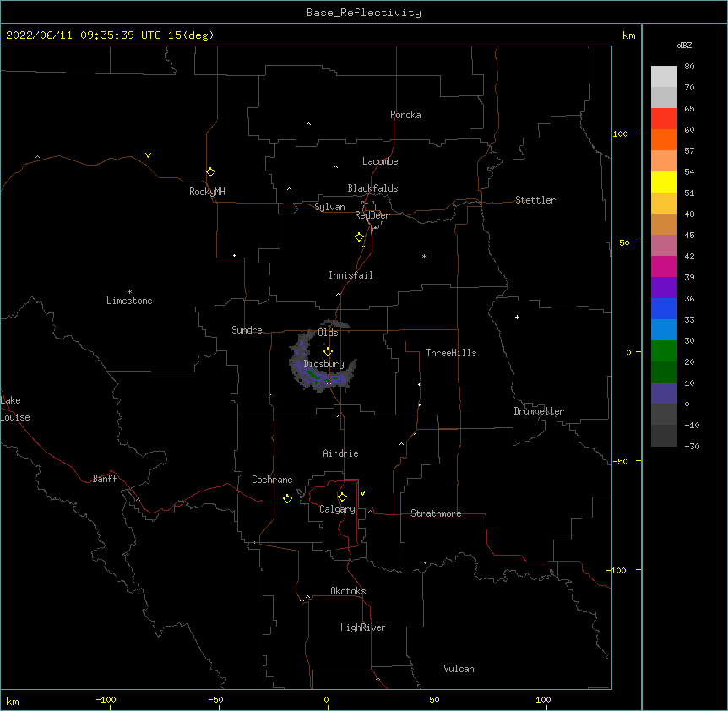Click the white plus marker east of ThreeHills
The height and width of the screenshot is (711, 728).
(517, 317)
